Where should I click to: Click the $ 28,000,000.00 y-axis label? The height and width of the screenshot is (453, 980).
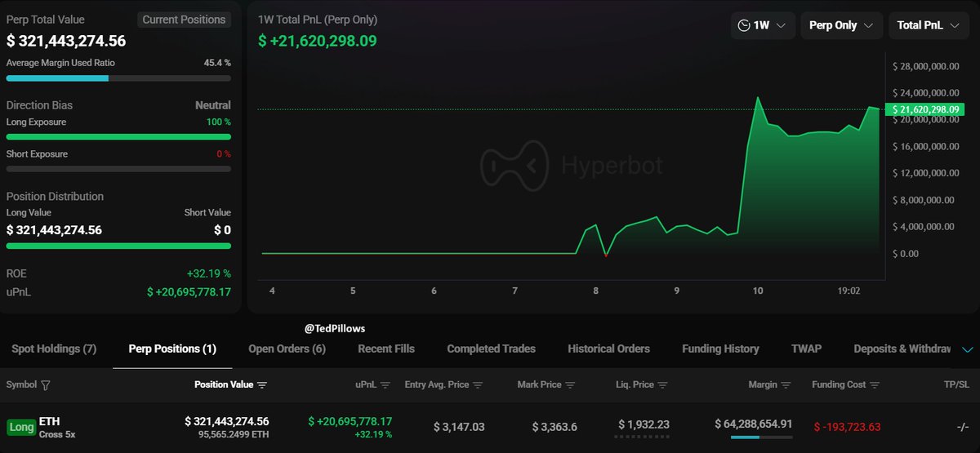click(x=925, y=66)
